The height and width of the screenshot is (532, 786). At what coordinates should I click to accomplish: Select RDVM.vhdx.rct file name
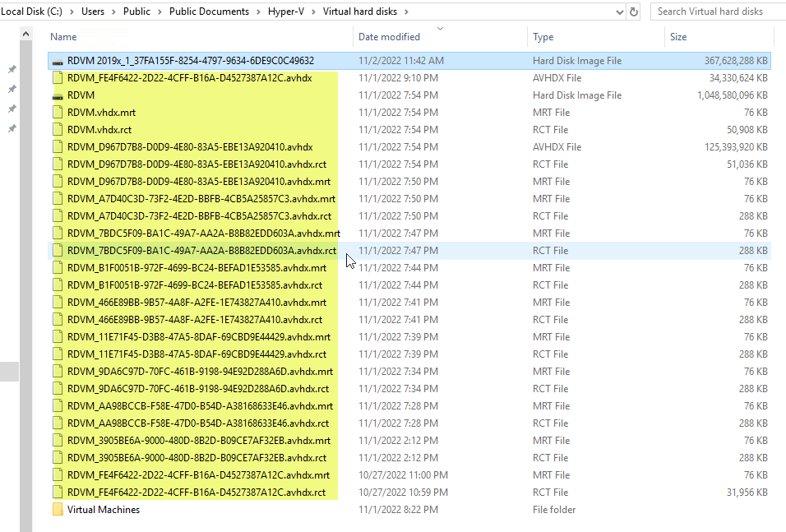pyautogui.click(x=99, y=130)
